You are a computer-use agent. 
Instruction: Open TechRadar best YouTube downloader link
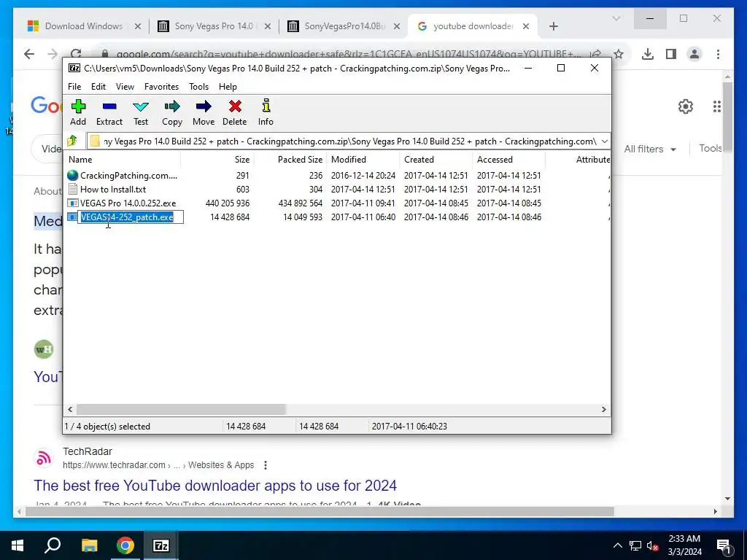click(215, 485)
